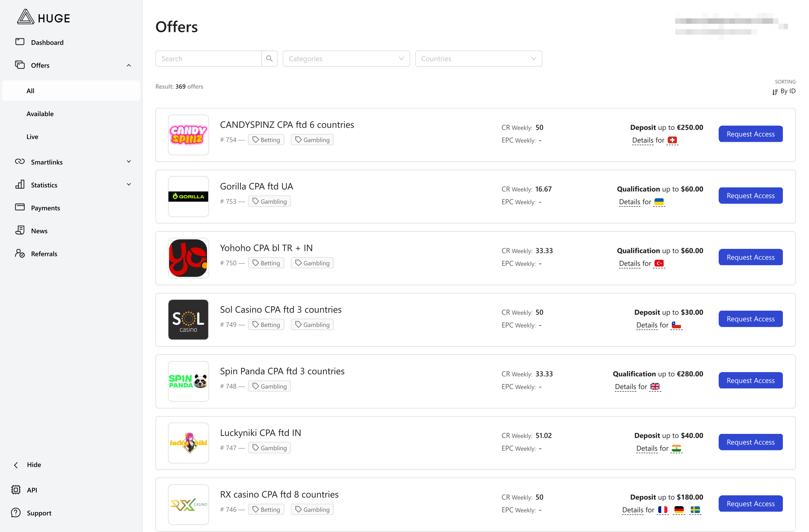
Task: Click the News document icon
Action: (20, 230)
